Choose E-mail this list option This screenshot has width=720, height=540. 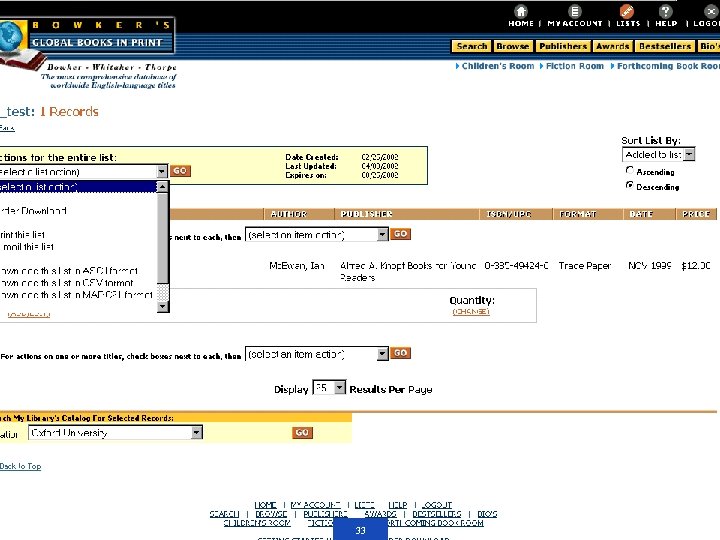coord(27,247)
